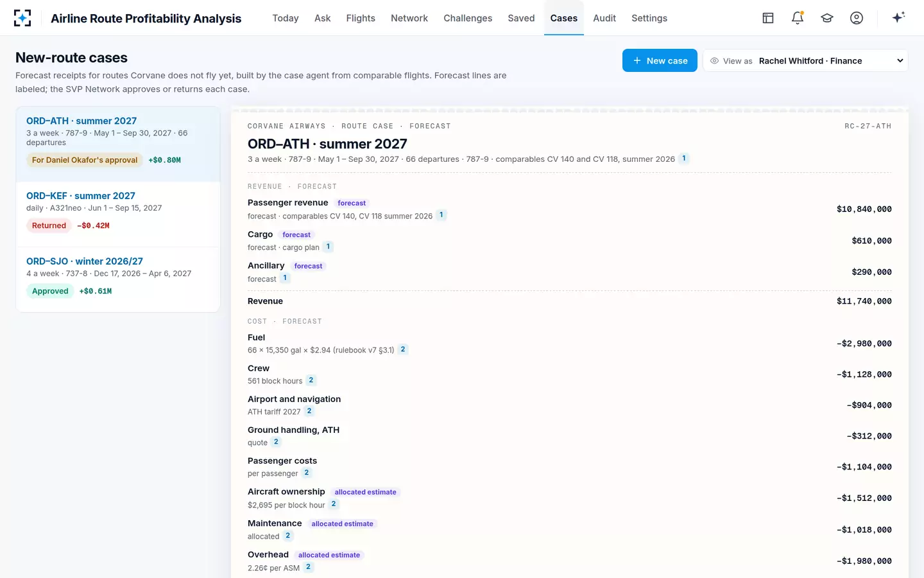Open citation badge beside per passenger
924x578 pixels.
(x=307, y=473)
